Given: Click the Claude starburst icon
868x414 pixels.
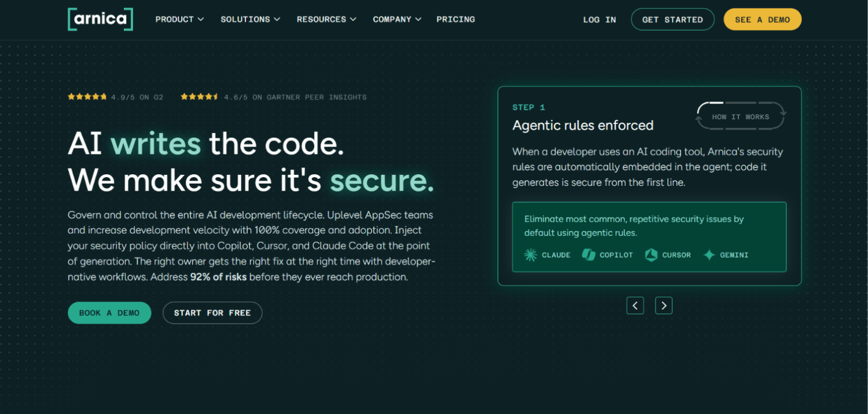Looking at the screenshot, I should 531,255.
